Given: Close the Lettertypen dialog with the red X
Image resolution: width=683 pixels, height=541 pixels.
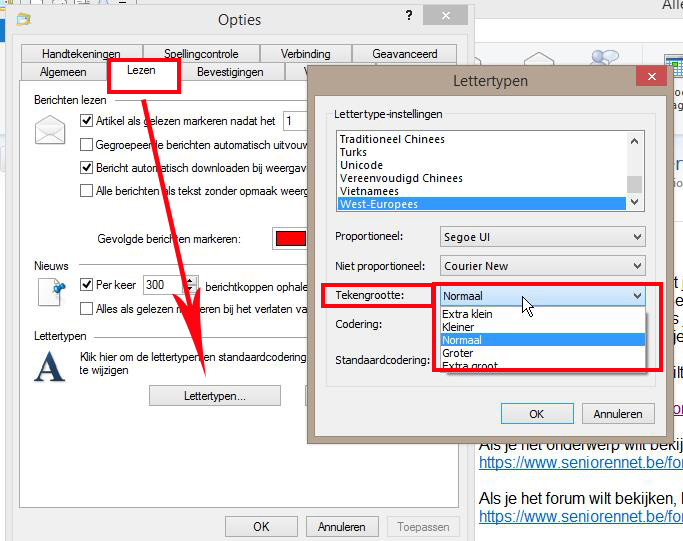Looking at the screenshot, I should pyautogui.click(x=650, y=78).
